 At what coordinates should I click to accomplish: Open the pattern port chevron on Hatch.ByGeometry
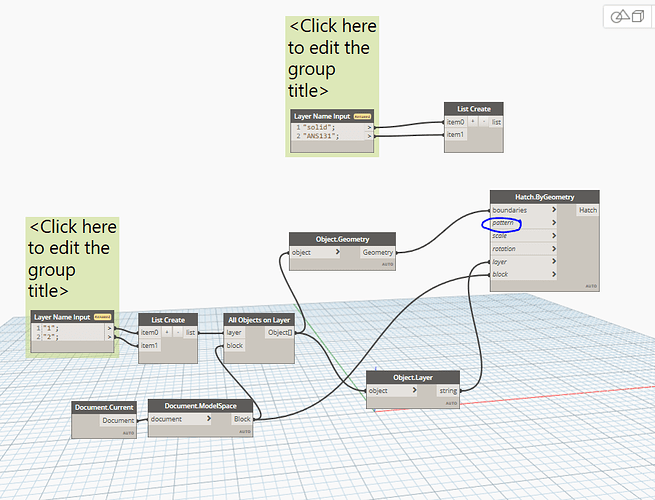coord(554,223)
